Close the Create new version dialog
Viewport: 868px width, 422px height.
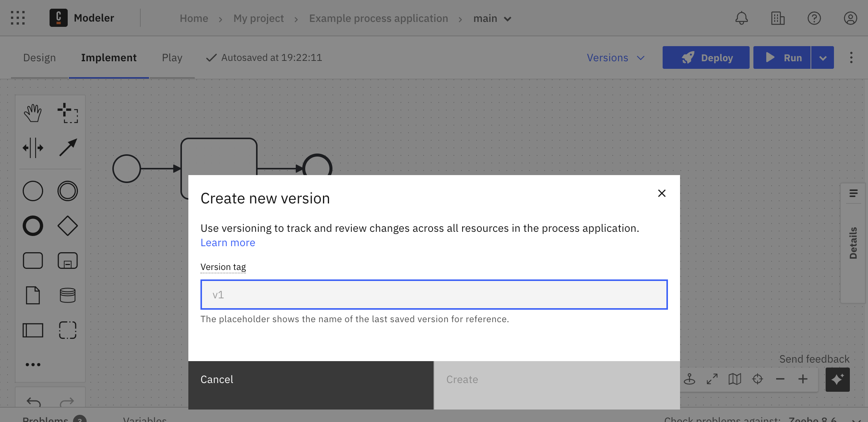(x=661, y=193)
